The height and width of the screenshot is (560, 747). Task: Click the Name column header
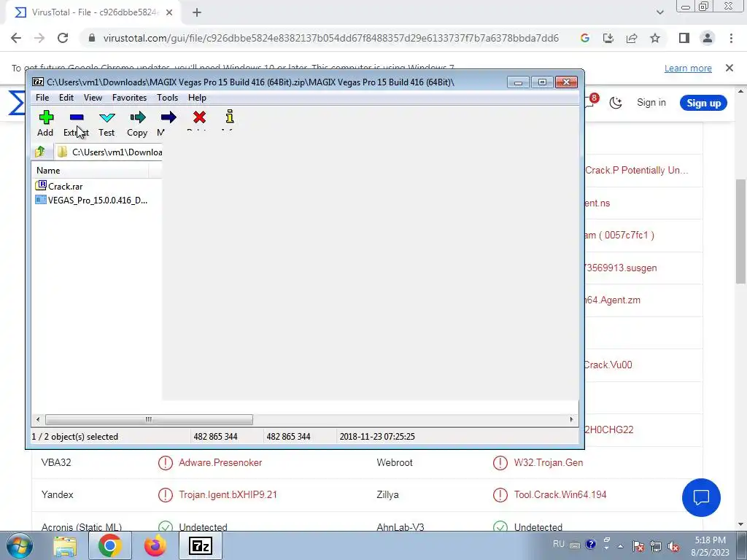(90, 171)
